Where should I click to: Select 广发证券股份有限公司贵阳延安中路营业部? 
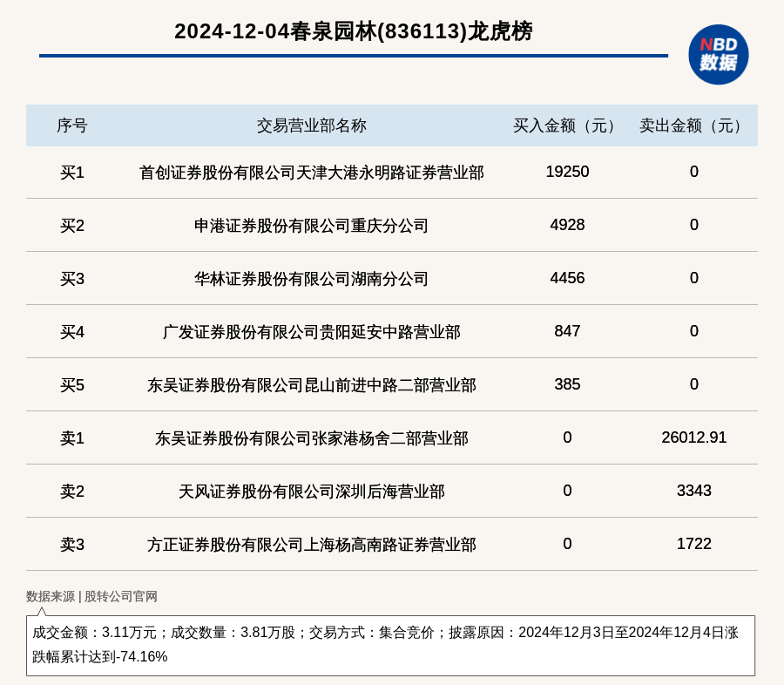[x=312, y=332]
